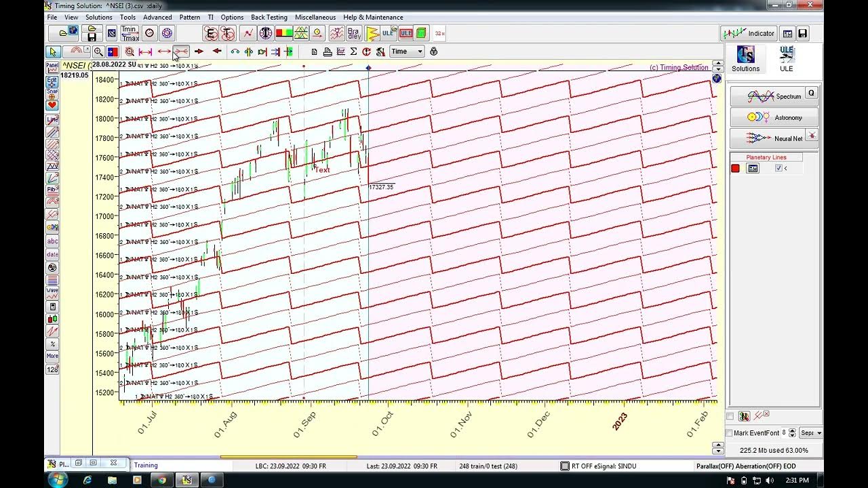868x488 pixels.
Task: Click the E circles toolbar icon
Action: 211,33
